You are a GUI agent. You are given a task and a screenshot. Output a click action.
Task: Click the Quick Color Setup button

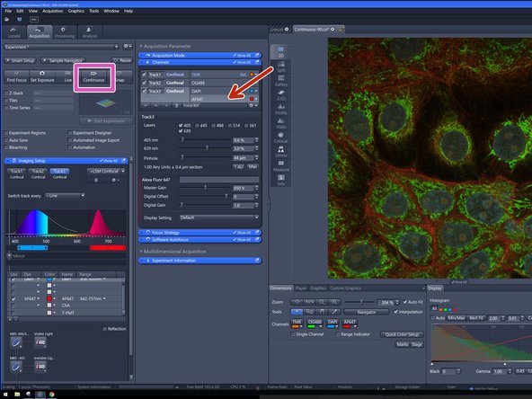tap(402, 334)
